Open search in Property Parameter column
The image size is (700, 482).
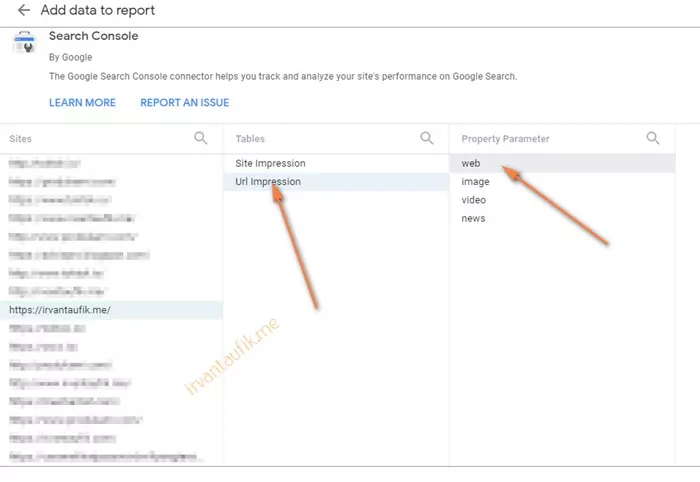click(653, 138)
